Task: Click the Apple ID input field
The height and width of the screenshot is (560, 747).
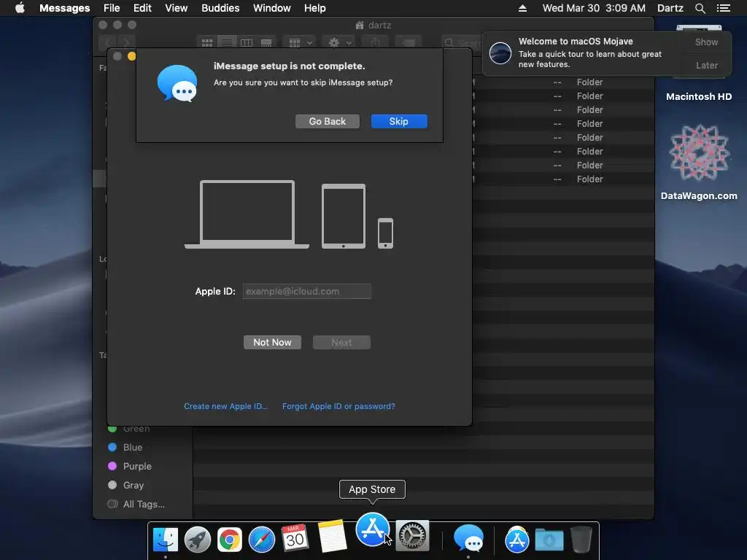Action: coord(307,292)
